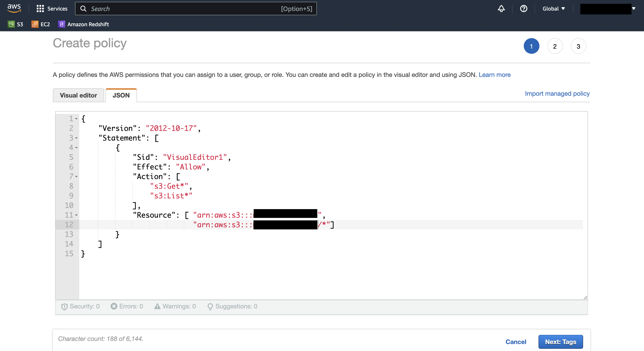Open the Amazon Redshift shortcut
The width and height of the screenshot is (644, 351).
click(84, 24)
